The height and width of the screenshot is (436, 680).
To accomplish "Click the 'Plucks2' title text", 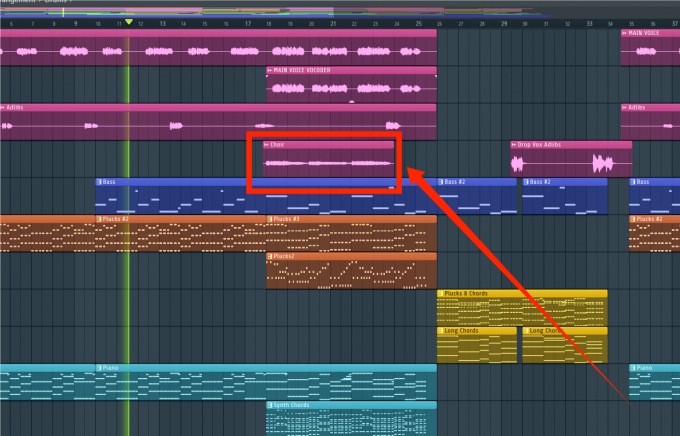I will click(x=284, y=256).
